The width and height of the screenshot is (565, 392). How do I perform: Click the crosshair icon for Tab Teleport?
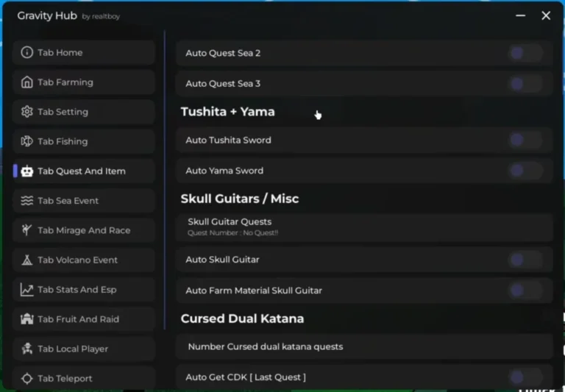[x=26, y=378]
